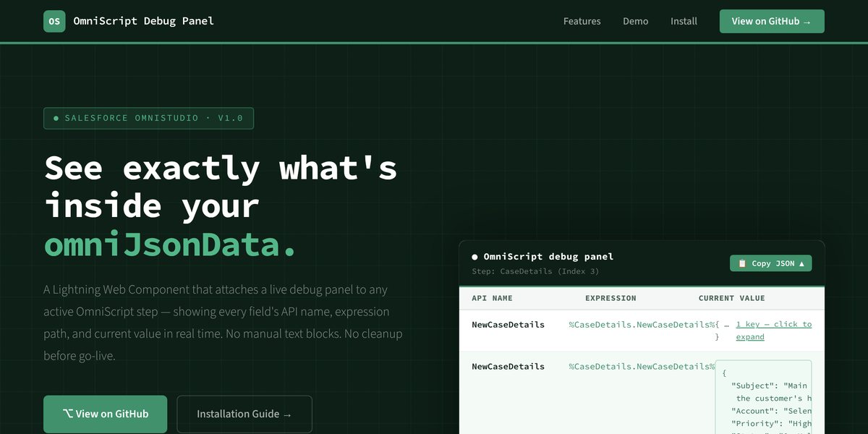Image resolution: width=868 pixels, height=434 pixels.
Task: Click the heading line "See exactly what's"
Action: click(x=221, y=168)
